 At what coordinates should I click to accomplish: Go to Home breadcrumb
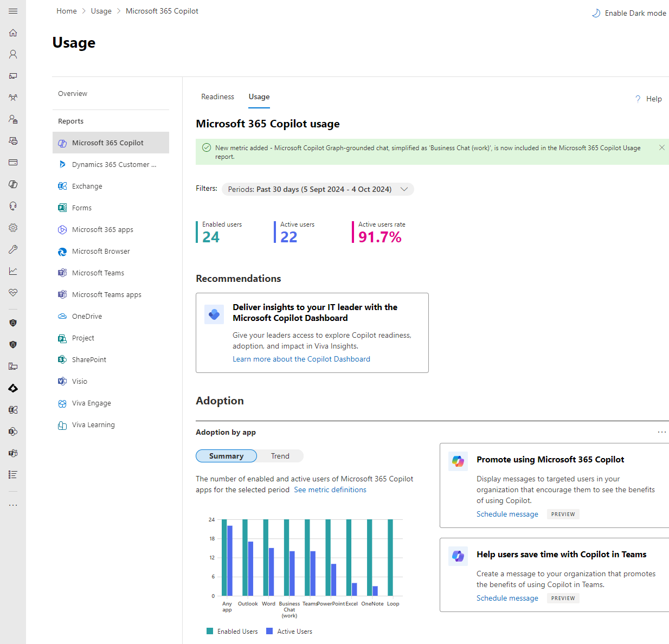pyautogui.click(x=67, y=11)
